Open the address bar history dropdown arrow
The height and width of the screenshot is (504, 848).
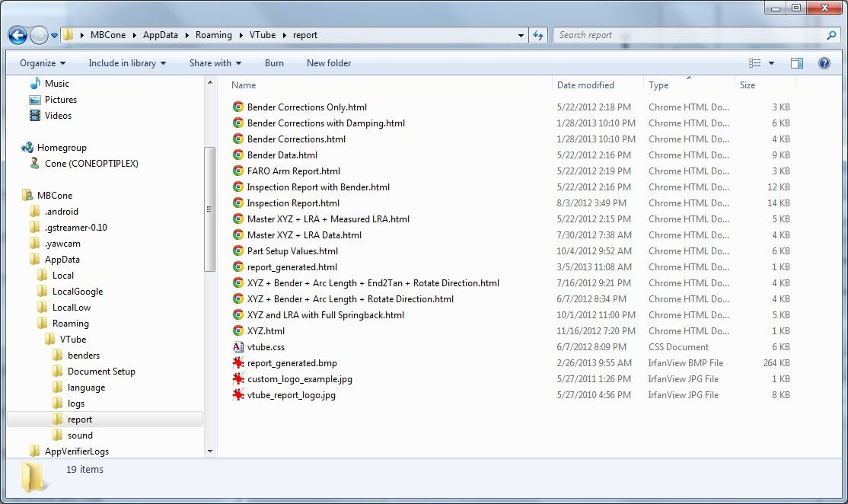pos(521,35)
